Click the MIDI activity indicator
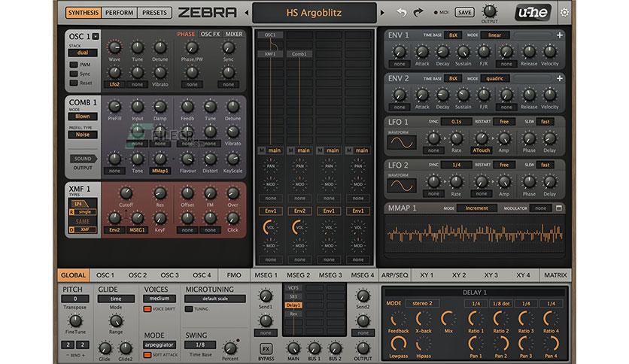The width and height of the screenshot is (629, 364). click(x=436, y=13)
